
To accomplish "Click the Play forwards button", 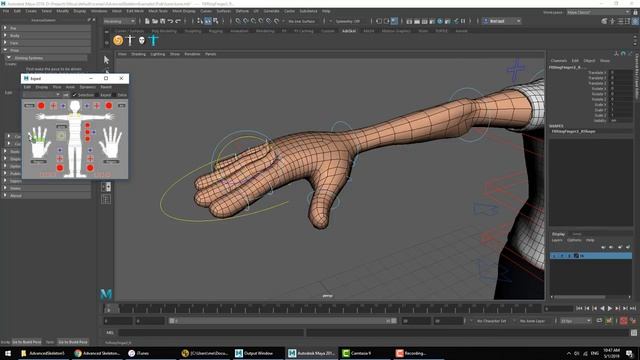I will pos(610,309).
